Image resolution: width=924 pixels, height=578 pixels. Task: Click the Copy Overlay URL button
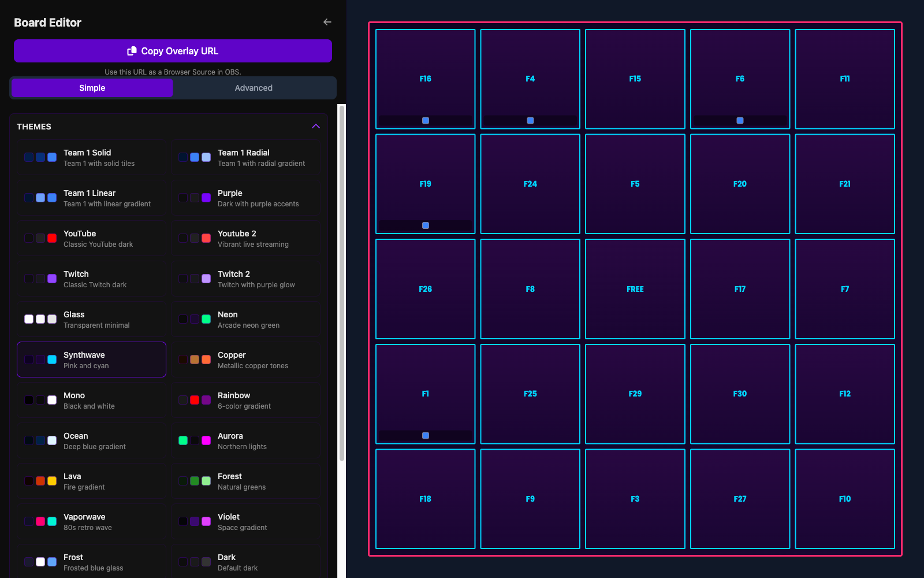pyautogui.click(x=173, y=51)
